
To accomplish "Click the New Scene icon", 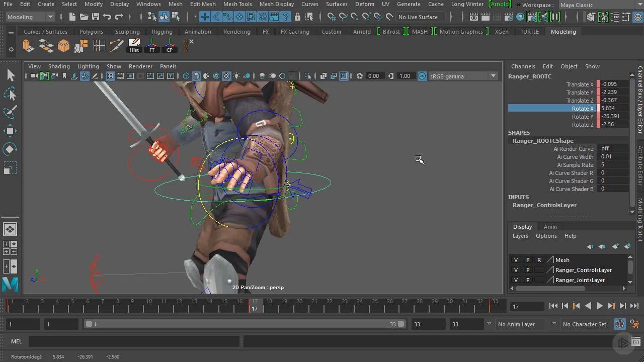I will pos(72,17).
